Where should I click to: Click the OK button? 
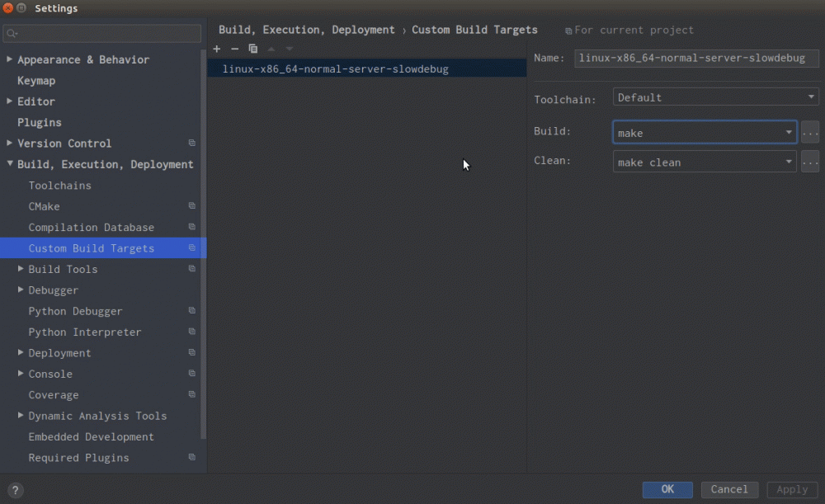pyautogui.click(x=667, y=489)
